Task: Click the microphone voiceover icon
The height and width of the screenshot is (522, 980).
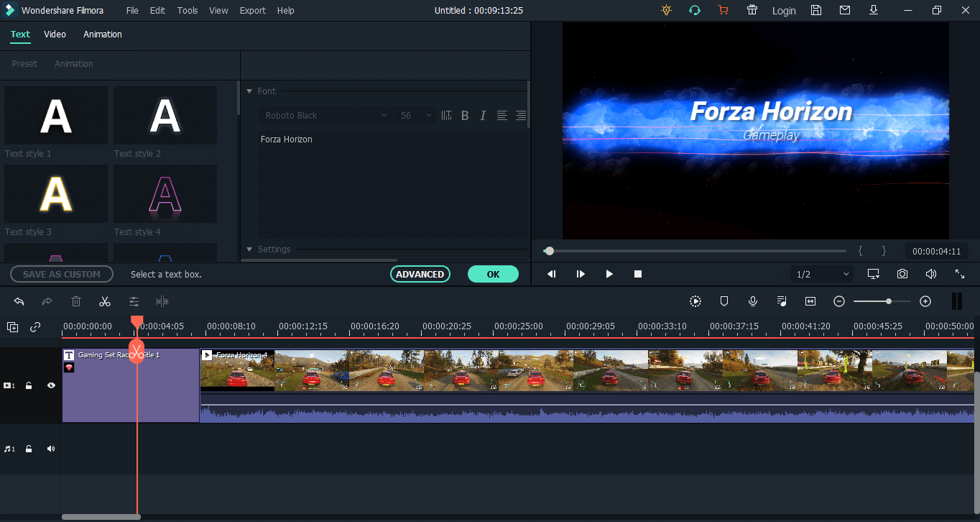Action: 753,301
